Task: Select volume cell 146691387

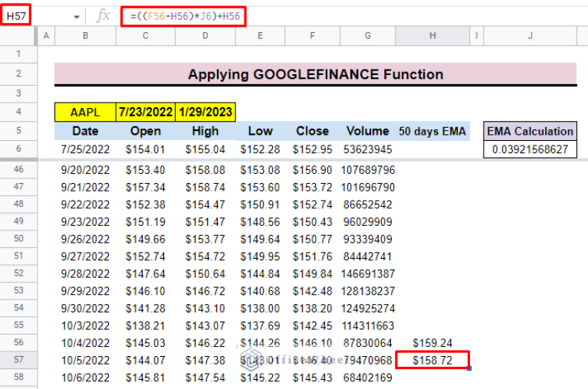Action: pos(367,273)
